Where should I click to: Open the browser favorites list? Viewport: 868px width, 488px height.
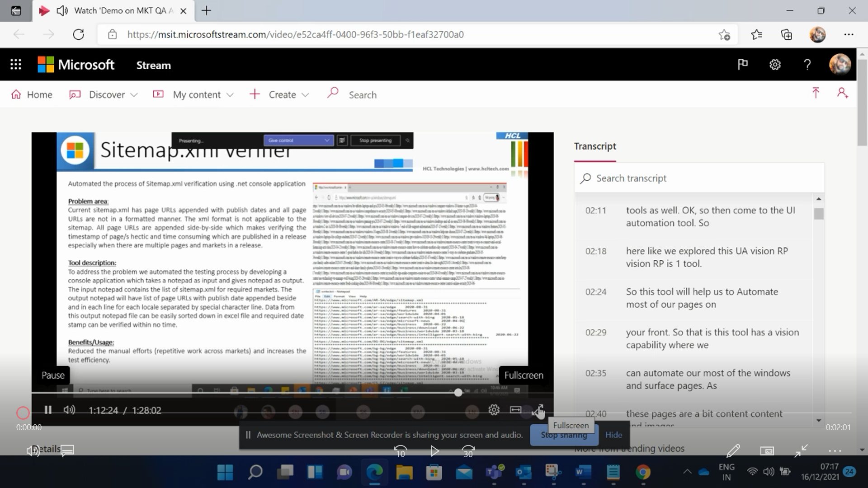(756, 35)
